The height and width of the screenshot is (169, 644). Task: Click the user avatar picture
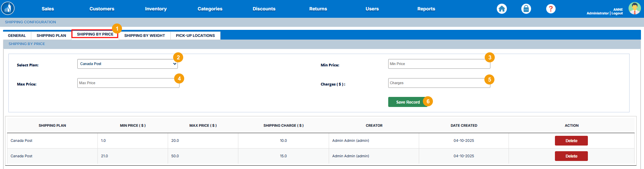[634, 8]
